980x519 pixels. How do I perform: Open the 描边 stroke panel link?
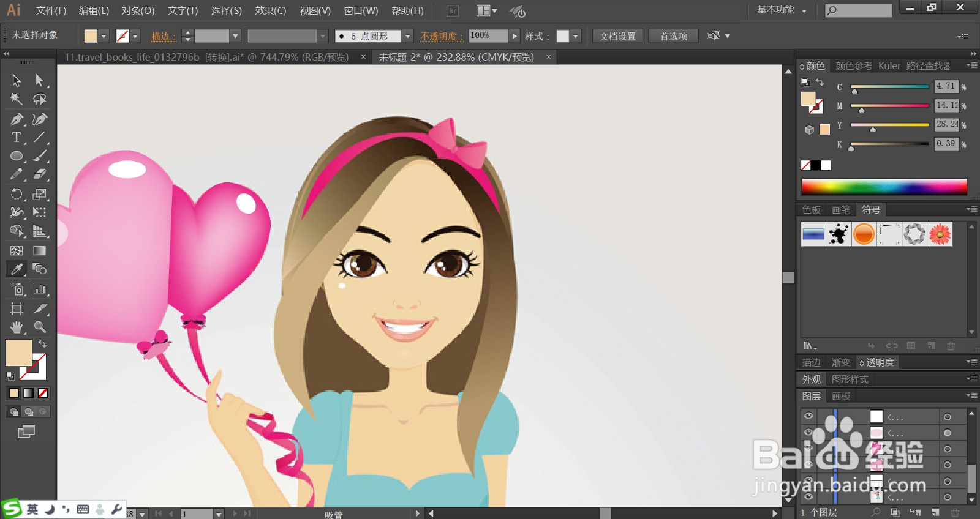(x=164, y=36)
